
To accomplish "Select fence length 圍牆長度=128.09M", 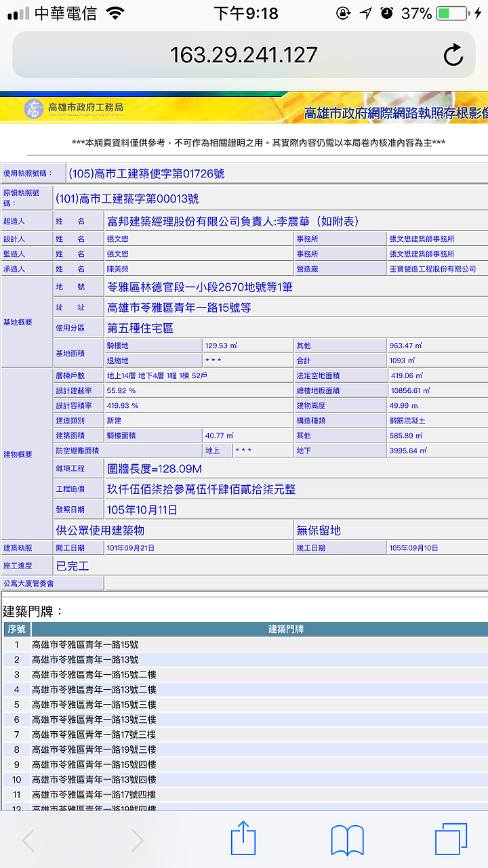I will pos(155,469).
